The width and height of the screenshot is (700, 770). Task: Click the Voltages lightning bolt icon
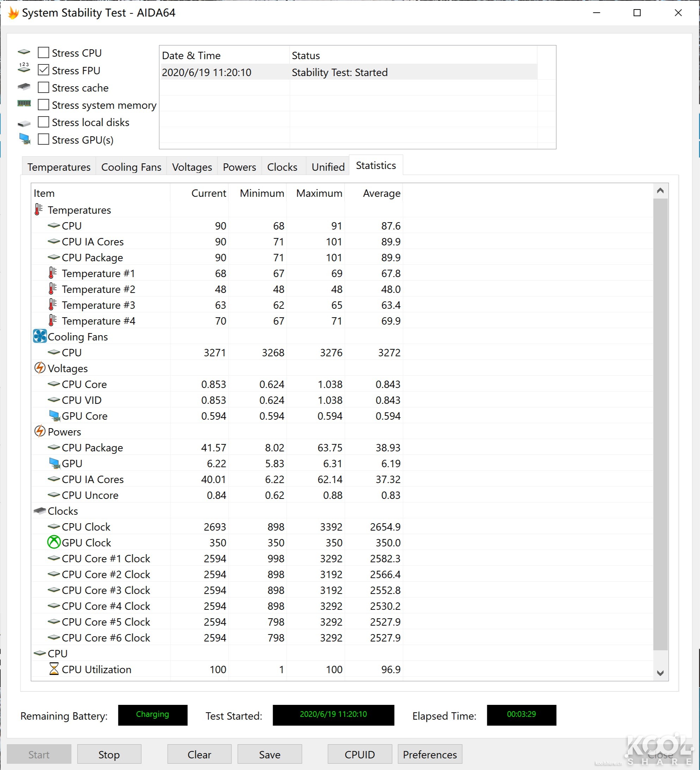click(x=41, y=368)
